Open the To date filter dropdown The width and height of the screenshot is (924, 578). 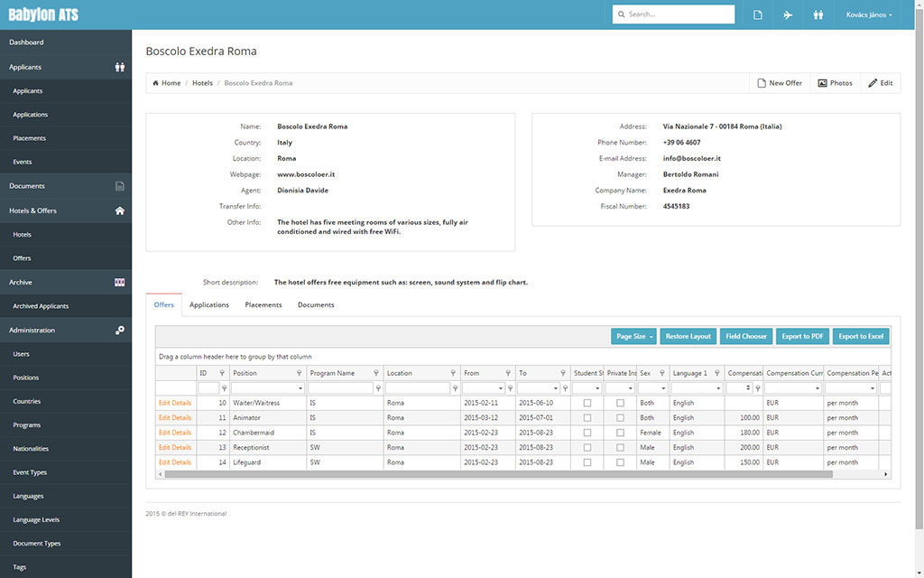(x=555, y=388)
